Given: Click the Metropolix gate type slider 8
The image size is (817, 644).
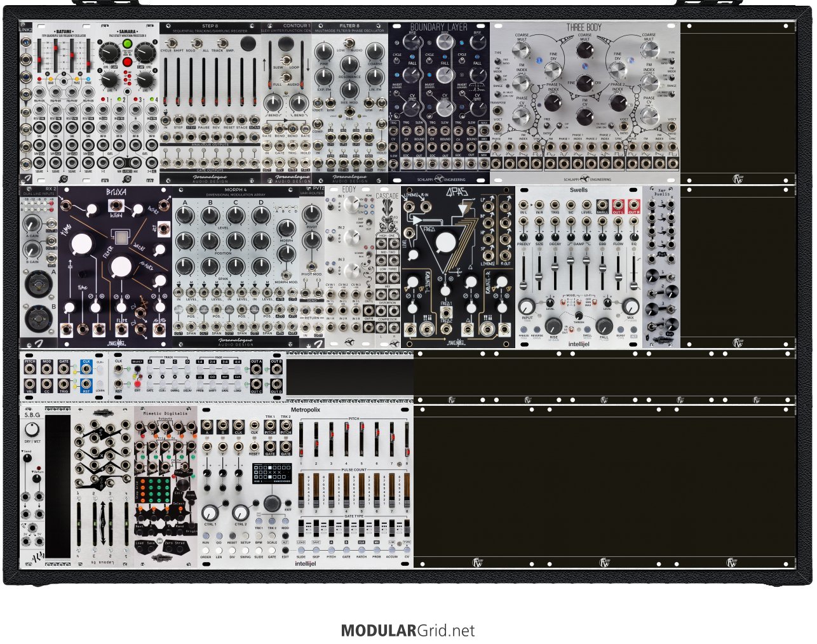Looking at the screenshot, I should point(407,527).
